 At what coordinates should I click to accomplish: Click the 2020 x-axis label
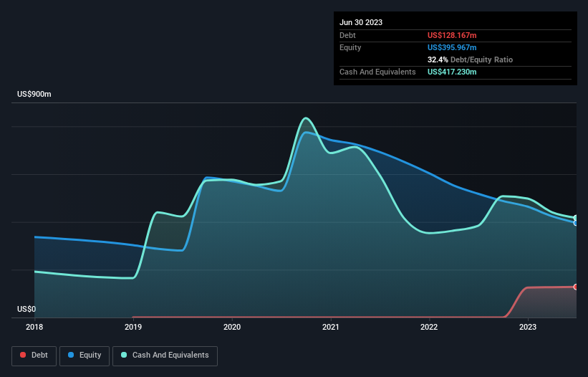(x=232, y=327)
